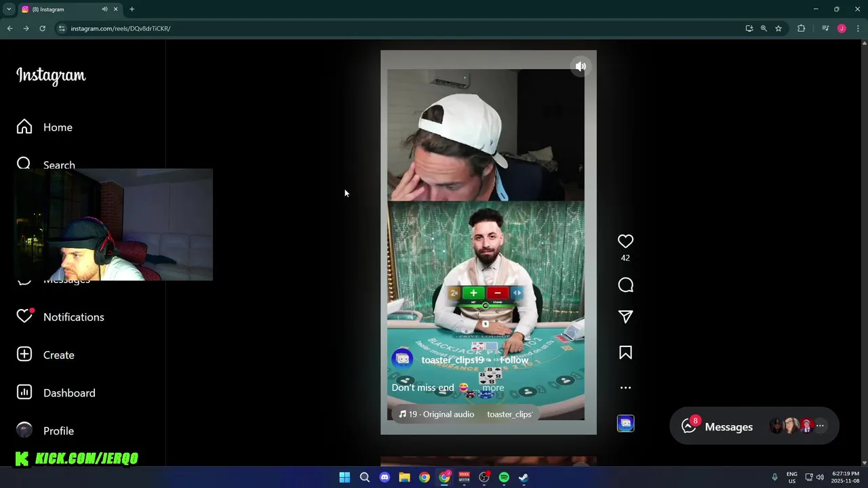Click the messages icon with 8 badge
This screenshot has width=868, height=488.
click(x=689, y=426)
